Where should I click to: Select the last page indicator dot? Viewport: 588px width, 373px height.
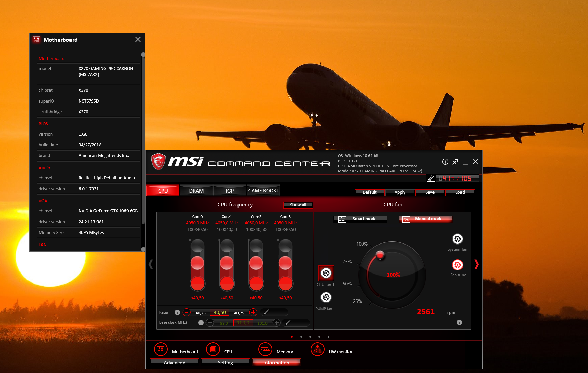tap(328, 337)
